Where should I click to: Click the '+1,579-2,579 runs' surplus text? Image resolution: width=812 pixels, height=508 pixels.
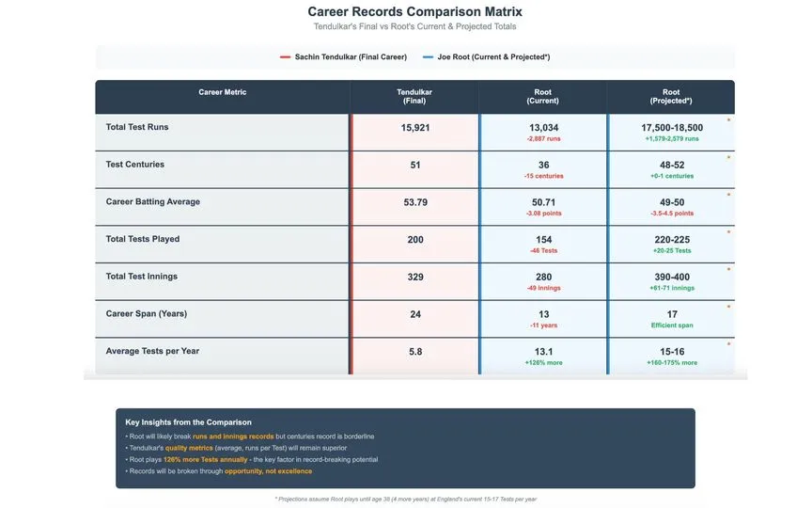[672, 139]
